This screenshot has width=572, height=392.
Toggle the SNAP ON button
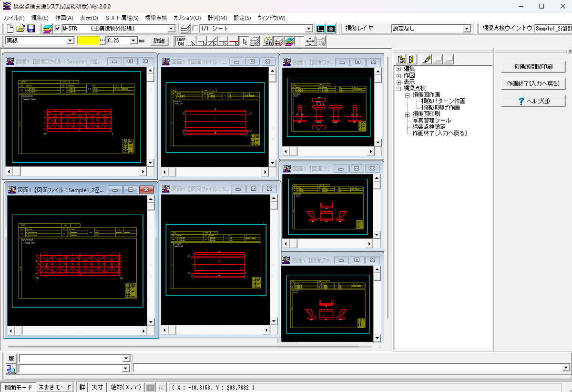181,41
